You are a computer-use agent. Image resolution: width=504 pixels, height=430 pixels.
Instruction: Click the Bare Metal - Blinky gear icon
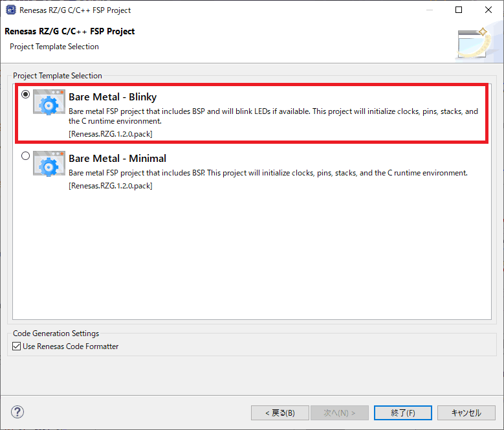[49, 102]
